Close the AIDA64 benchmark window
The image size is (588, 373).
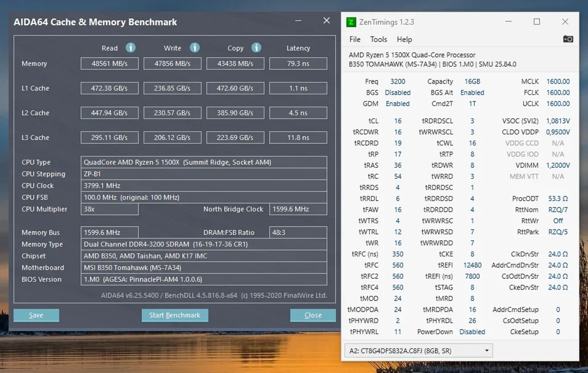326,21
